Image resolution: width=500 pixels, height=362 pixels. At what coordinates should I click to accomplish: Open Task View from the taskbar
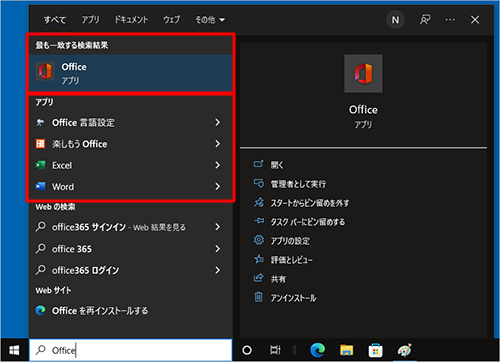click(x=275, y=350)
